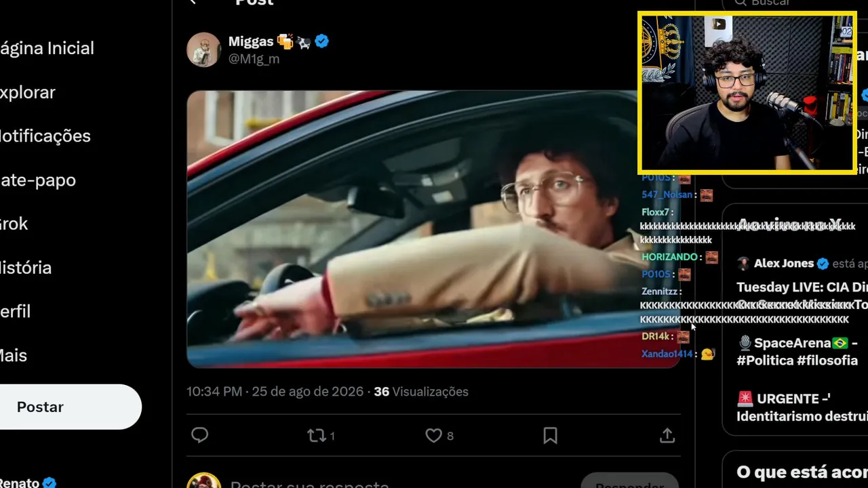Screen dimensions: 868x488
Task: Open Alex Jones live listing name
Action: click(783, 264)
